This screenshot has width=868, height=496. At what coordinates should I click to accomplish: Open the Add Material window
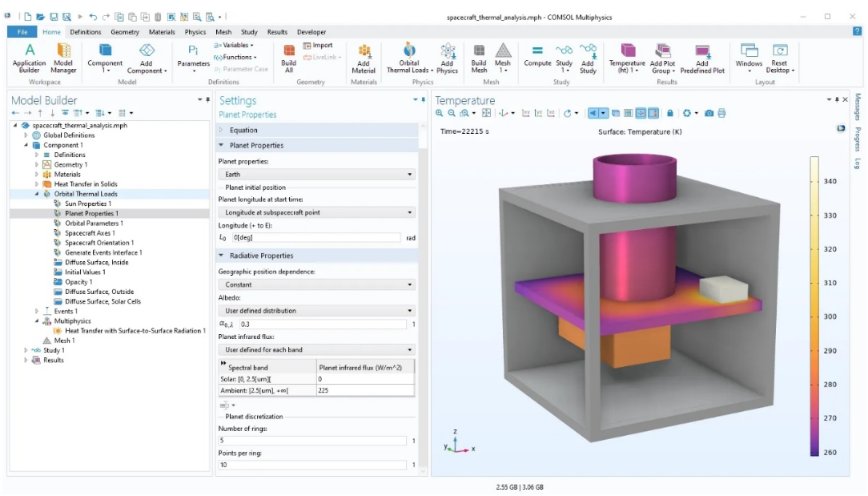click(x=364, y=58)
